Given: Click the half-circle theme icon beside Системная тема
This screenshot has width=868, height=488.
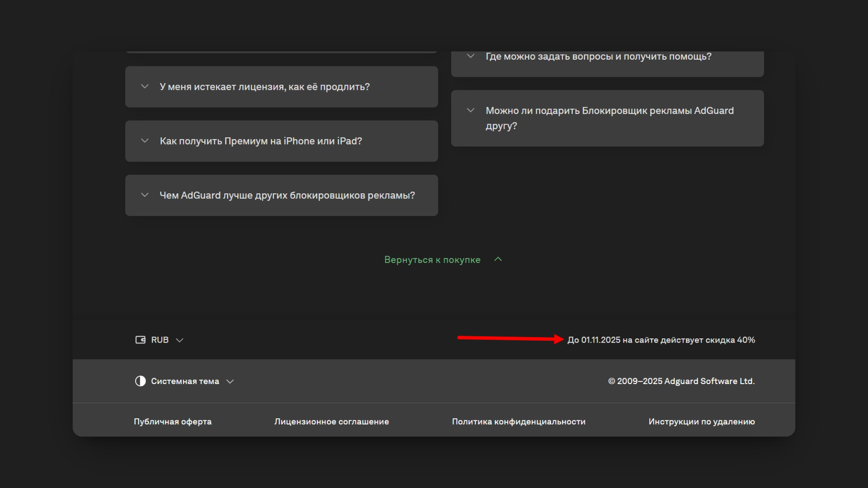Looking at the screenshot, I should (140, 381).
